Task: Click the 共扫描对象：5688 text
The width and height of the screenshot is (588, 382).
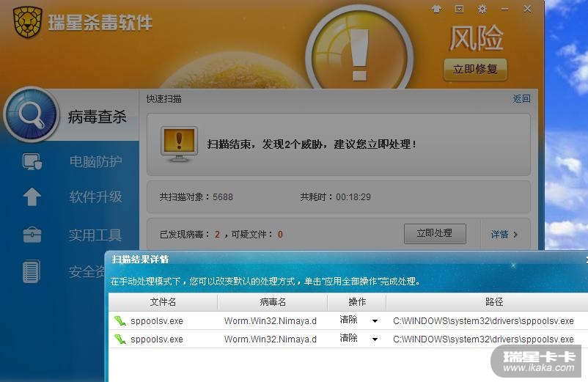Action: tap(196, 196)
